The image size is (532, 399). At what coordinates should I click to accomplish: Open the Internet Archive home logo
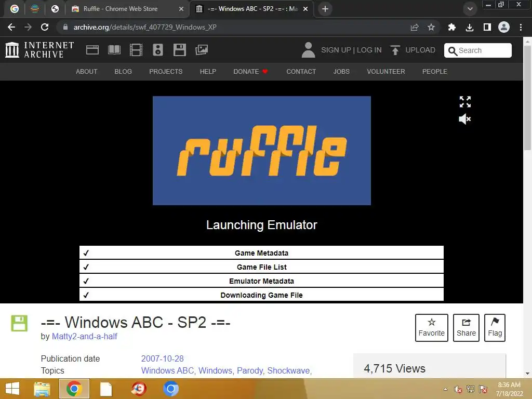[x=39, y=50]
